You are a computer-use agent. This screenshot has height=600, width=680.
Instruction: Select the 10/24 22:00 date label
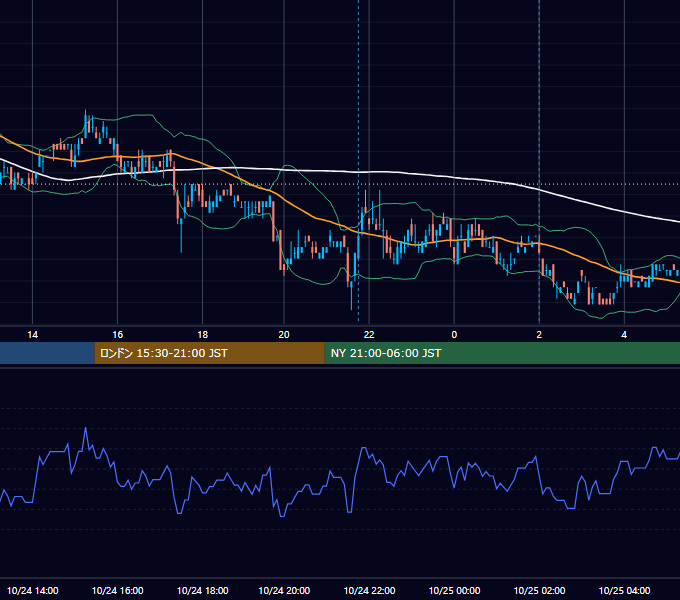click(369, 590)
